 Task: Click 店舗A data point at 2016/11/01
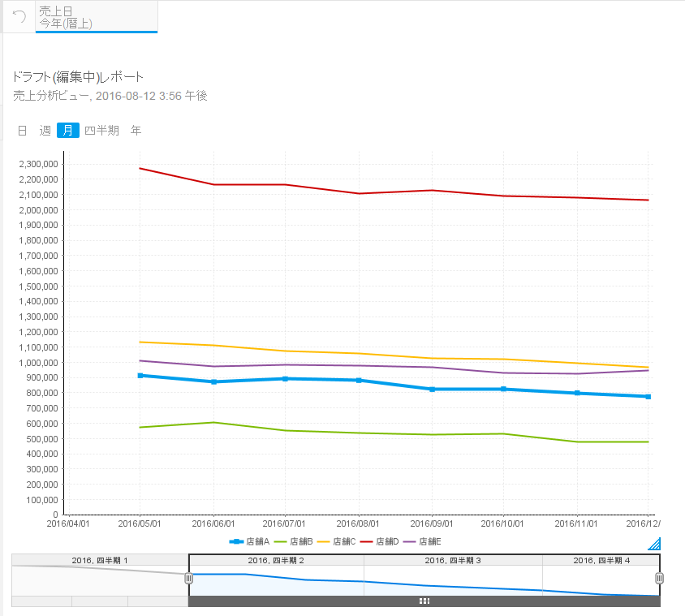pos(577,393)
